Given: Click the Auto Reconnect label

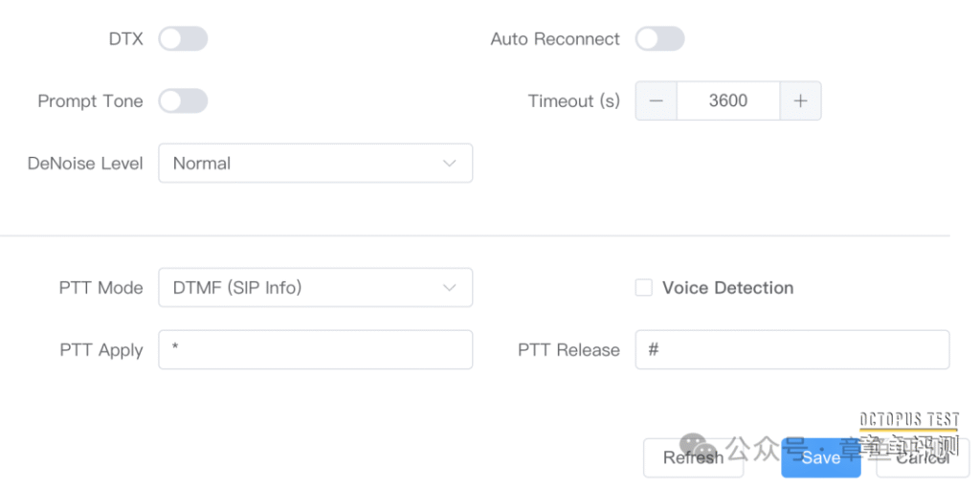Looking at the screenshot, I should (x=555, y=39).
